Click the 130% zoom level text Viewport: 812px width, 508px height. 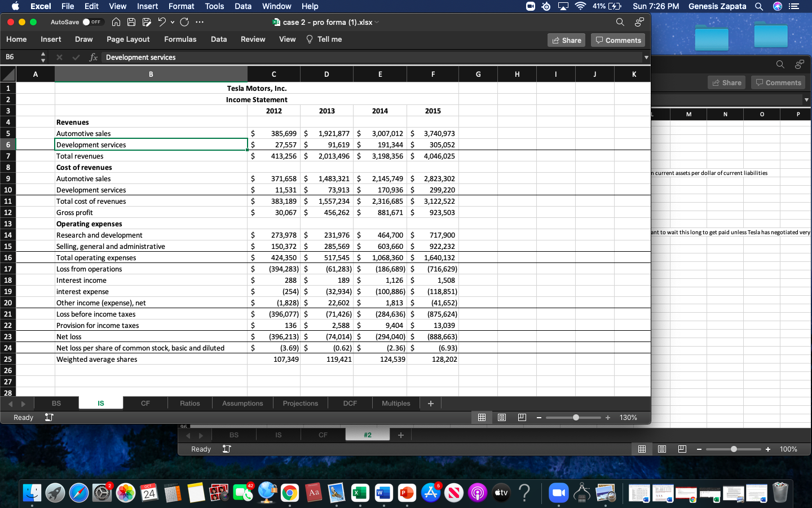628,417
